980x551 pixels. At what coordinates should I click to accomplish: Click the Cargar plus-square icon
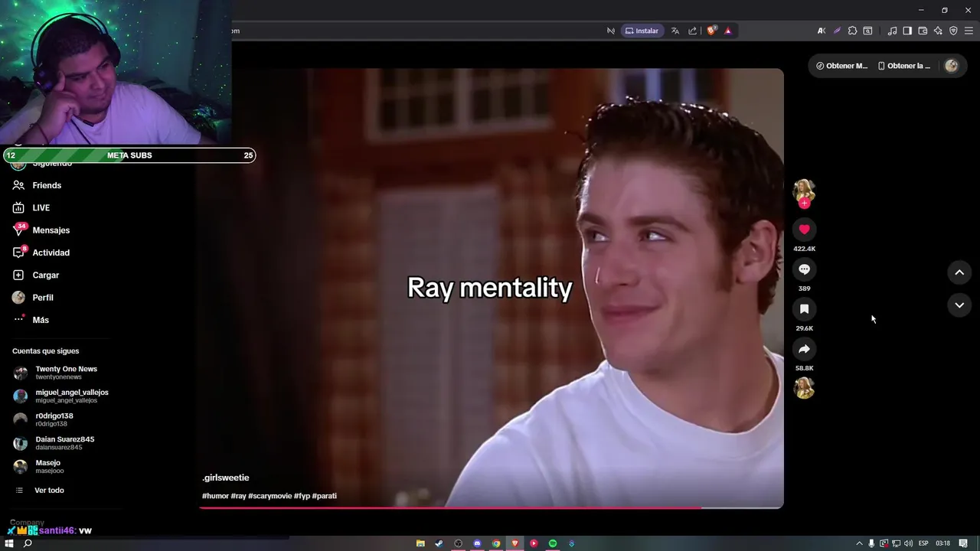(18, 275)
